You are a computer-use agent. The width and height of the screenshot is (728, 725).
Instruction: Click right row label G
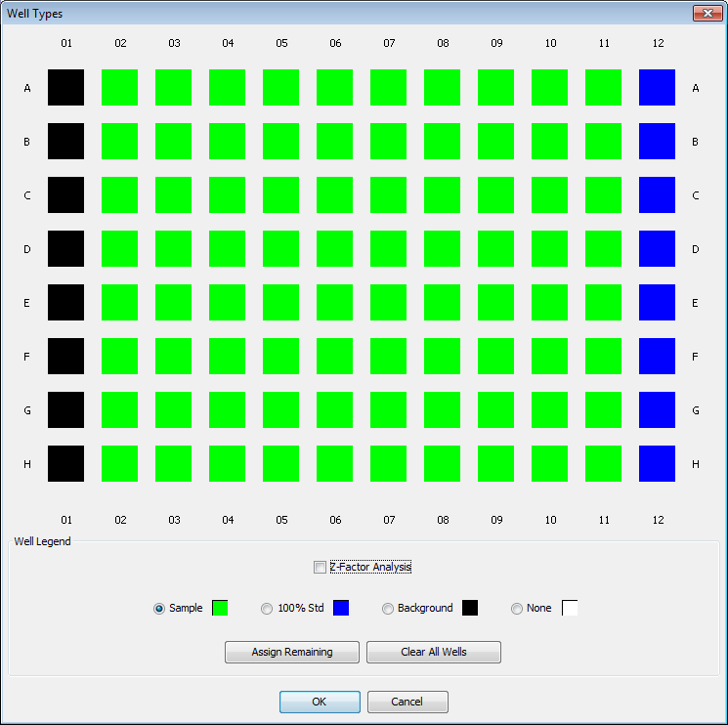click(696, 410)
